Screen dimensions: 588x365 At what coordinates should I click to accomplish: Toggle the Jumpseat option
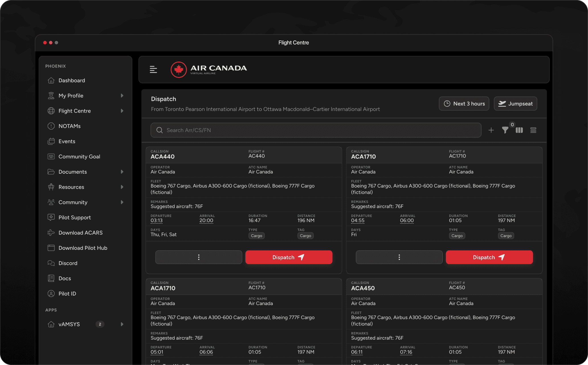coord(515,104)
